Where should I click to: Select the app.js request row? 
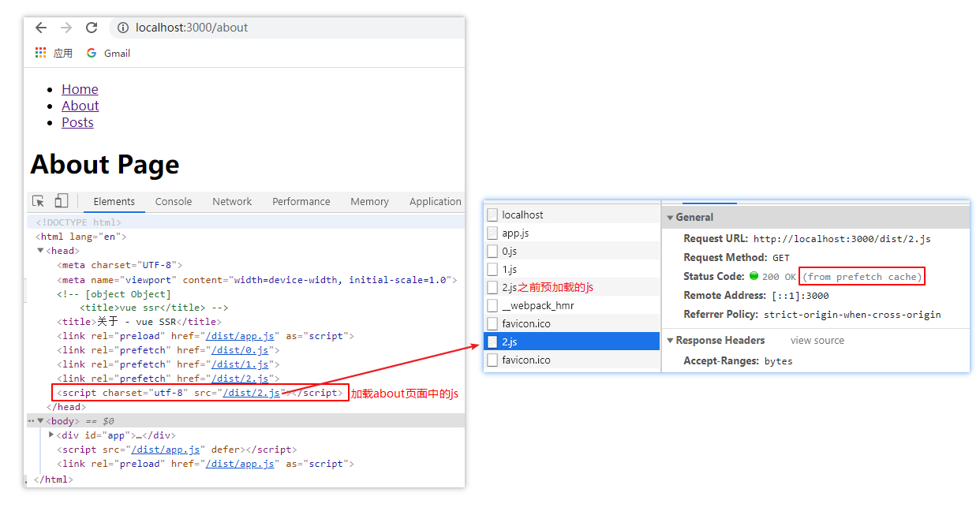(x=572, y=233)
